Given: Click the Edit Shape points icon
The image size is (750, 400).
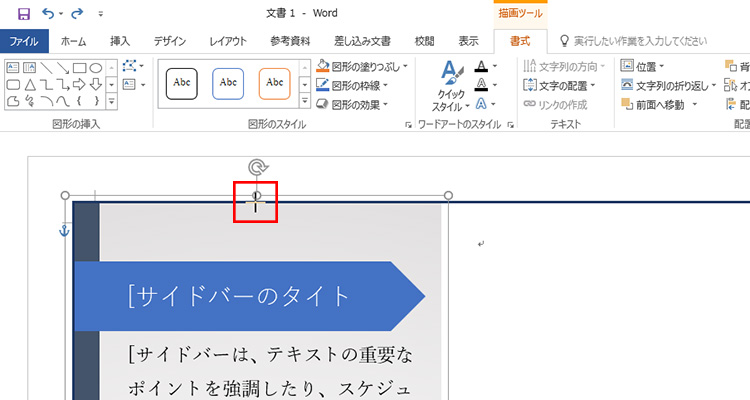Looking at the screenshot, I should tap(129, 66).
